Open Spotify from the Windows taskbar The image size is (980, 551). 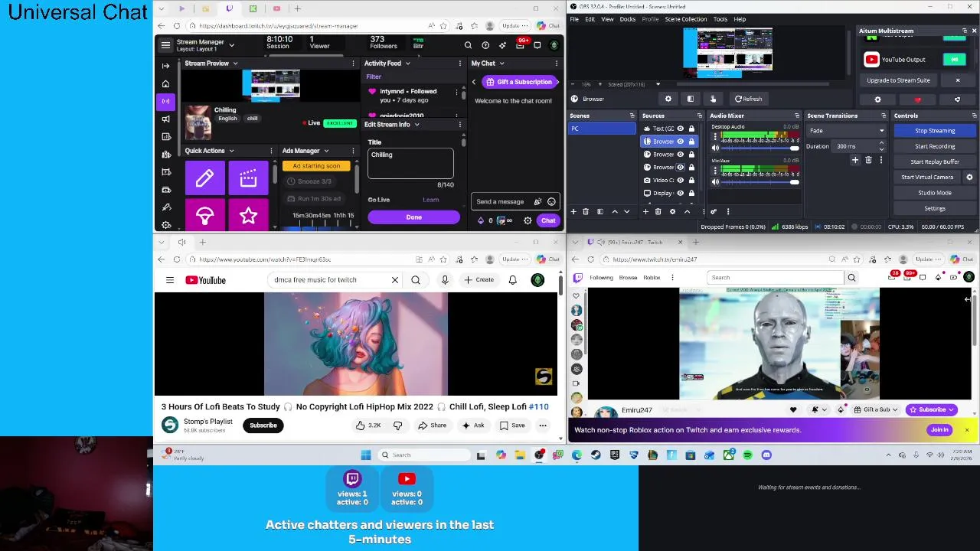click(747, 455)
